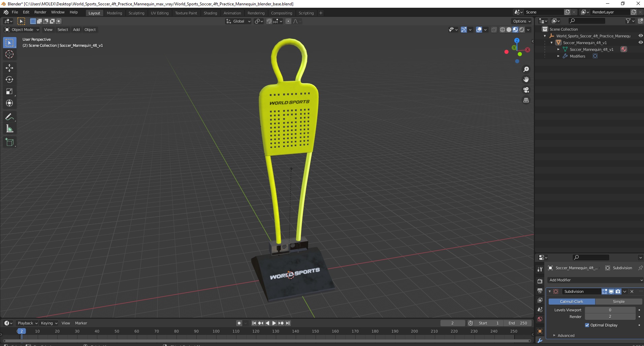Open the Output properties tab icon
The width and height of the screenshot is (644, 346).
pos(540,291)
